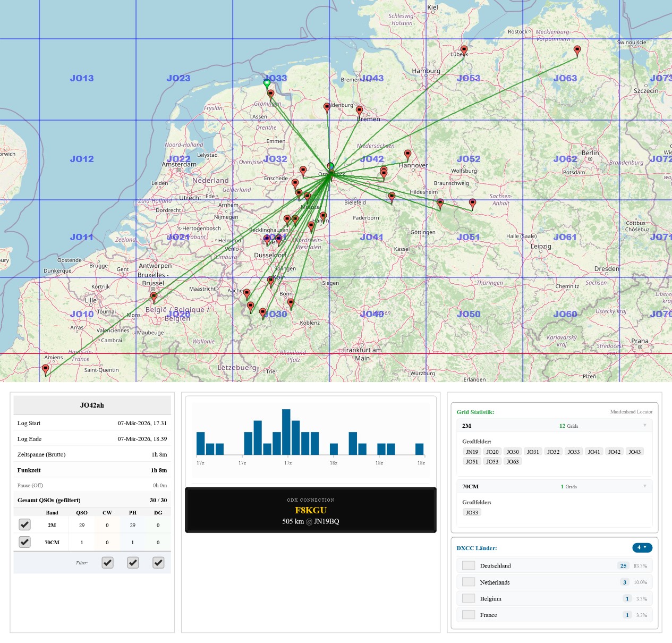This screenshot has height=643, width=672.
Task: Select the France marker near Amiens
Action: (x=46, y=369)
